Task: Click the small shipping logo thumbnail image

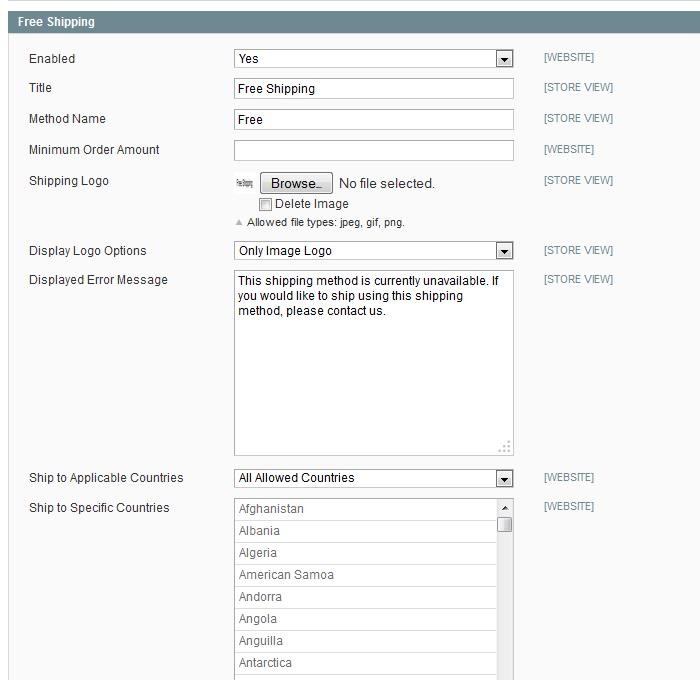Action: pyautogui.click(x=244, y=183)
